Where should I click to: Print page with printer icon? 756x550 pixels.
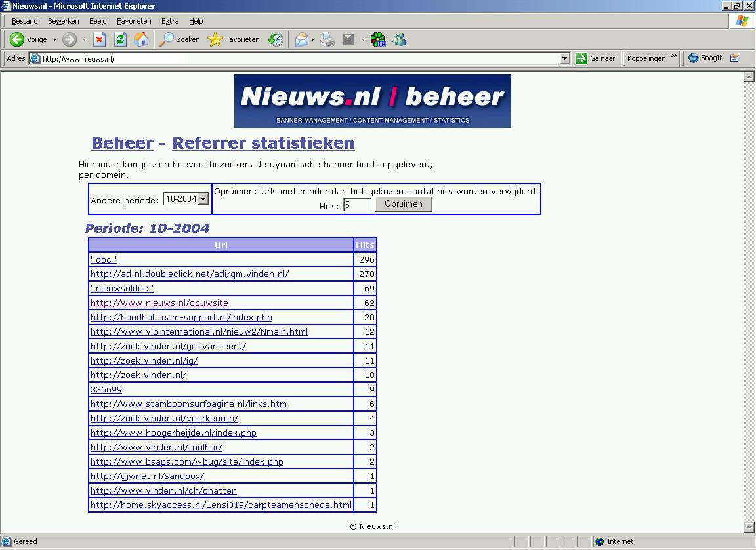tap(327, 39)
